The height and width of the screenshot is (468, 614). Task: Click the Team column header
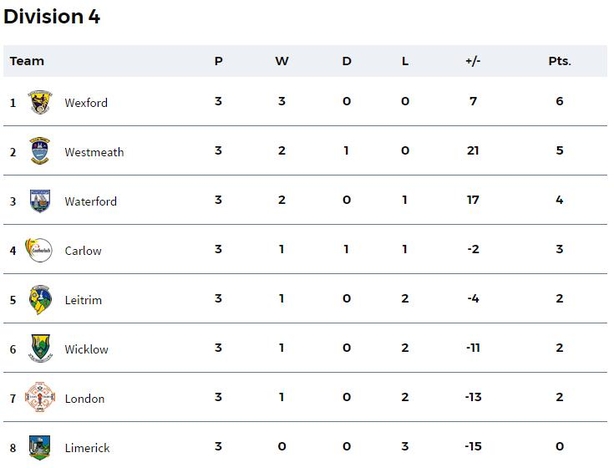[27, 61]
